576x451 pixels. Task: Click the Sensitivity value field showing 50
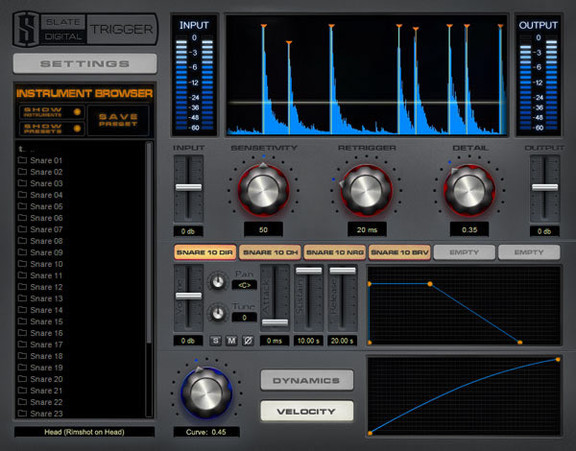[x=263, y=230]
